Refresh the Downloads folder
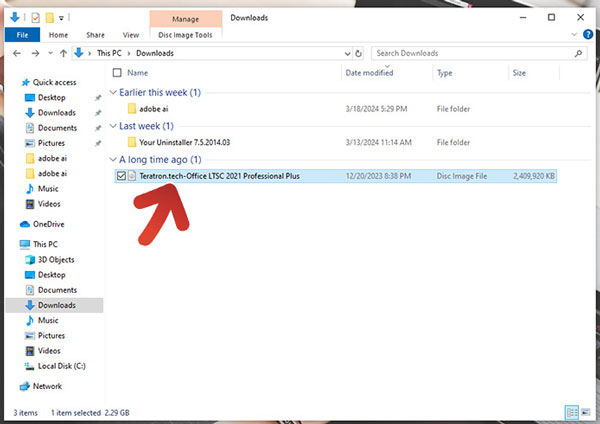 pyautogui.click(x=359, y=54)
